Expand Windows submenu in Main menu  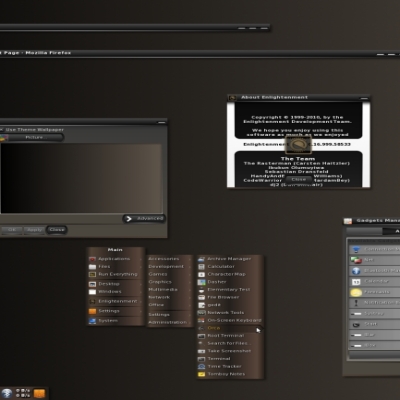[115, 292]
